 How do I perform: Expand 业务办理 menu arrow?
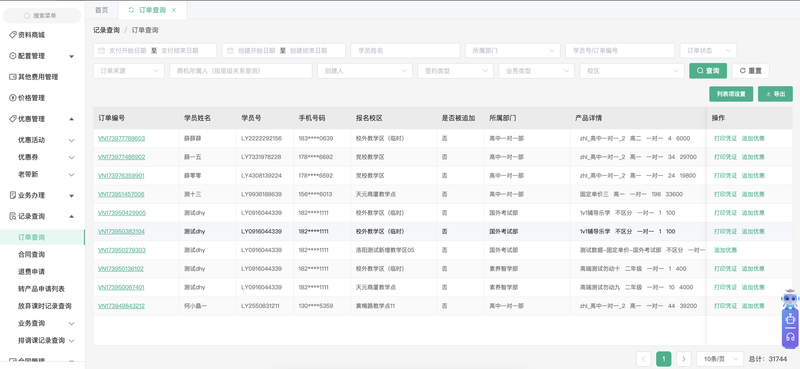click(71, 195)
